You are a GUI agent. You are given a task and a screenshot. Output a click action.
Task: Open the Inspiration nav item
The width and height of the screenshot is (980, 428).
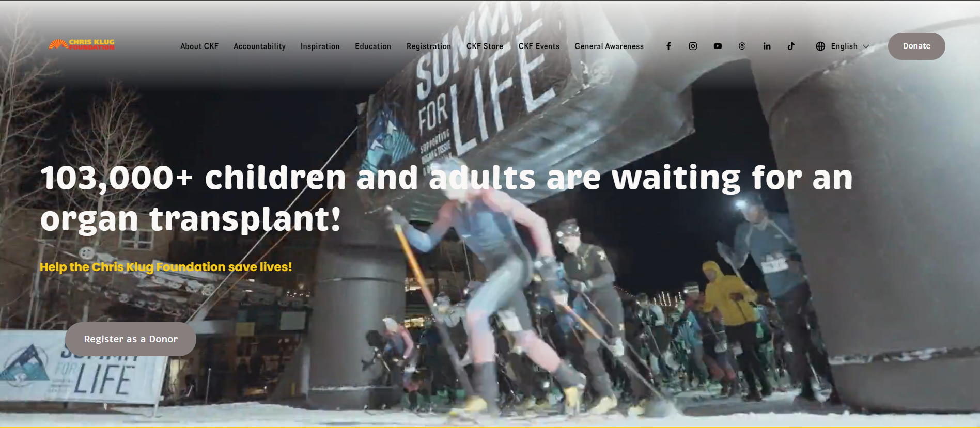pyautogui.click(x=320, y=46)
